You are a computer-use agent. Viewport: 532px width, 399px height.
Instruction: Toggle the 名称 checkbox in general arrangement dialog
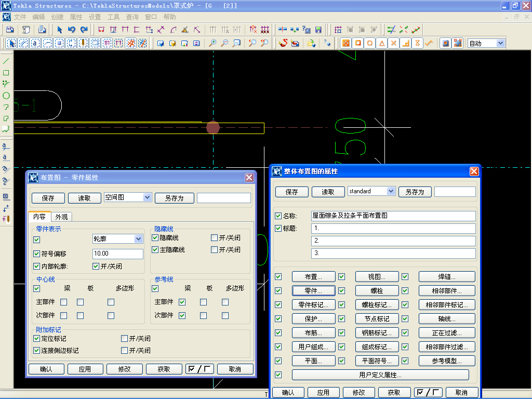coord(278,216)
